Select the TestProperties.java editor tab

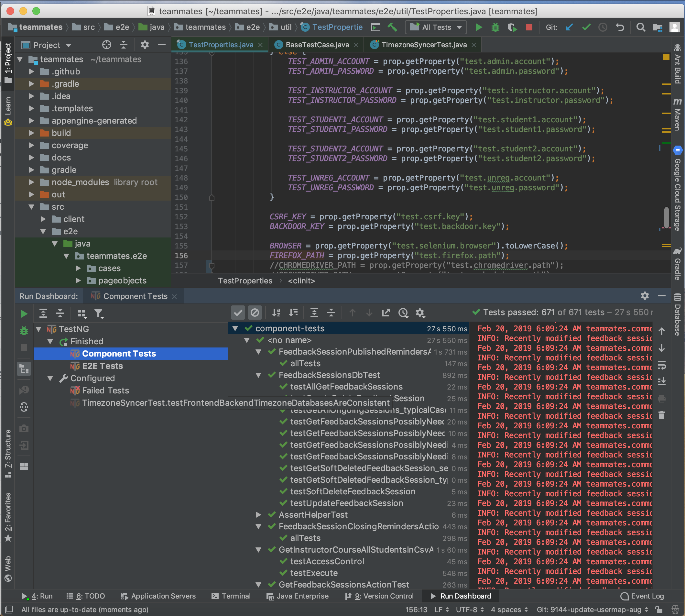point(221,45)
